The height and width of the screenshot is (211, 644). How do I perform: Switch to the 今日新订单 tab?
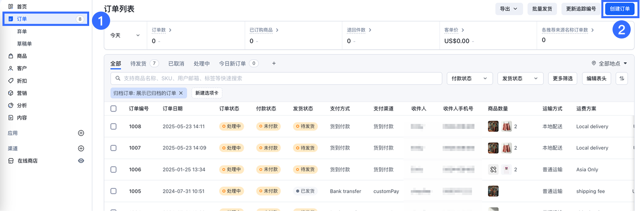pos(238,63)
